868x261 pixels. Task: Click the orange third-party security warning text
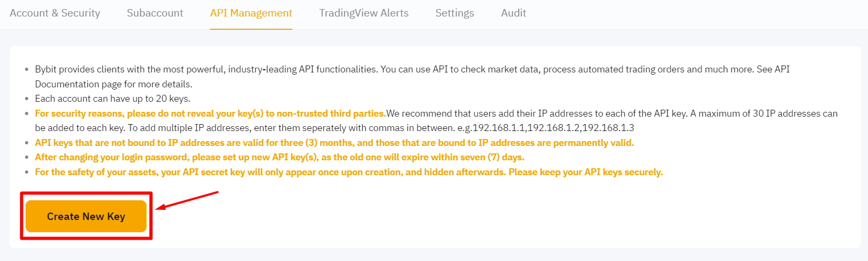210,113
